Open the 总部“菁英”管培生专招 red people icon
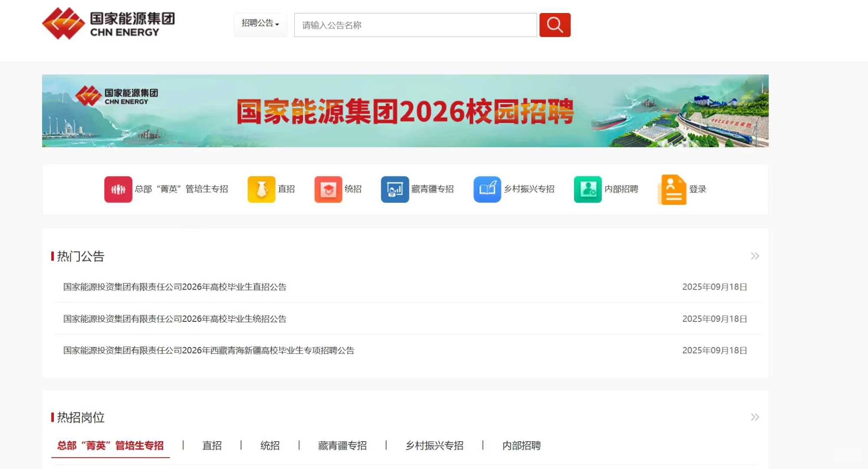 (118, 189)
